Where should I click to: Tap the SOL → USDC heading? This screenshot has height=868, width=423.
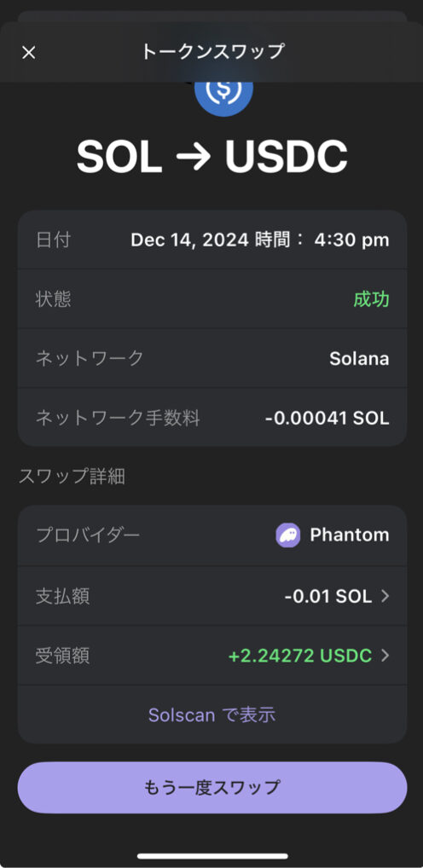(212, 157)
